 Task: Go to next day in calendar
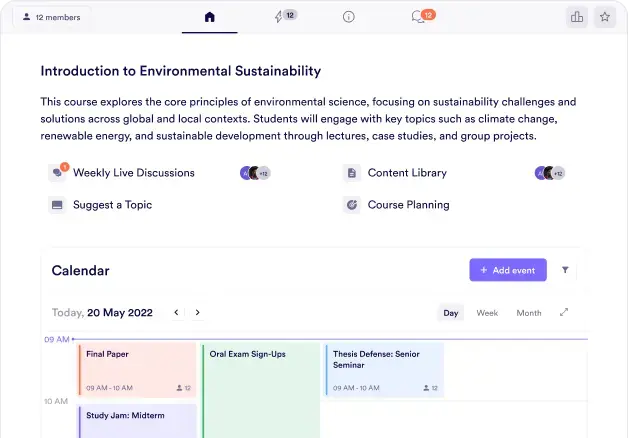click(x=197, y=313)
